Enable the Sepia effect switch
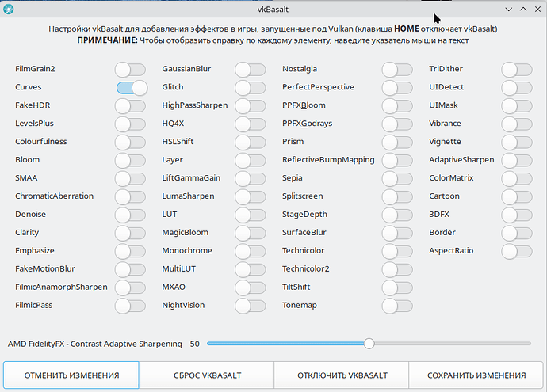The image size is (547, 392). pyautogui.click(x=396, y=178)
